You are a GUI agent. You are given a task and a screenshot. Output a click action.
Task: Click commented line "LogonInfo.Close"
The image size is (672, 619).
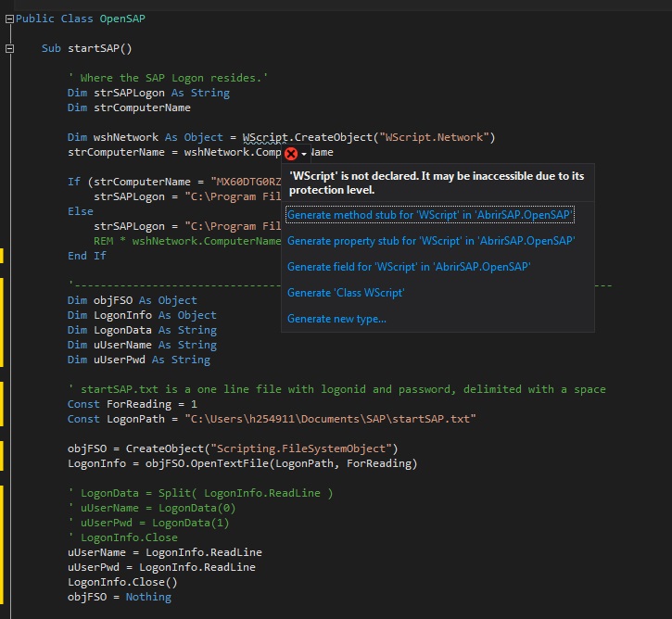coord(122,537)
